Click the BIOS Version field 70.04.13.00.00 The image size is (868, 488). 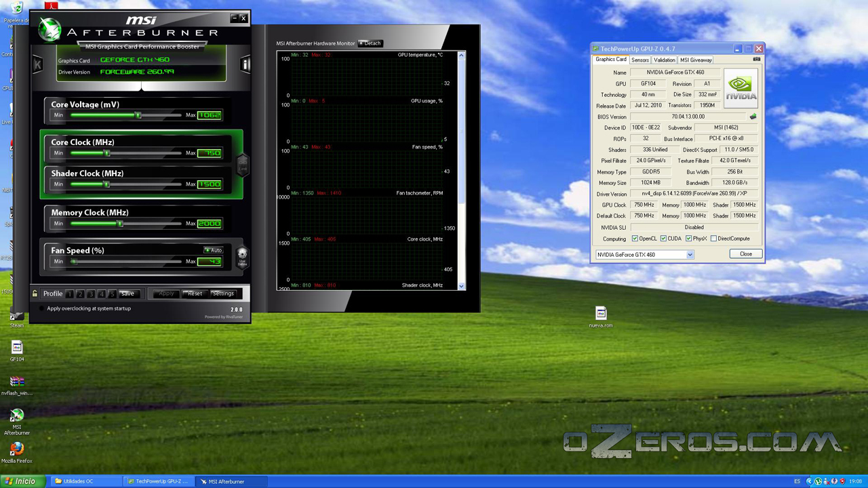tap(688, 117)
